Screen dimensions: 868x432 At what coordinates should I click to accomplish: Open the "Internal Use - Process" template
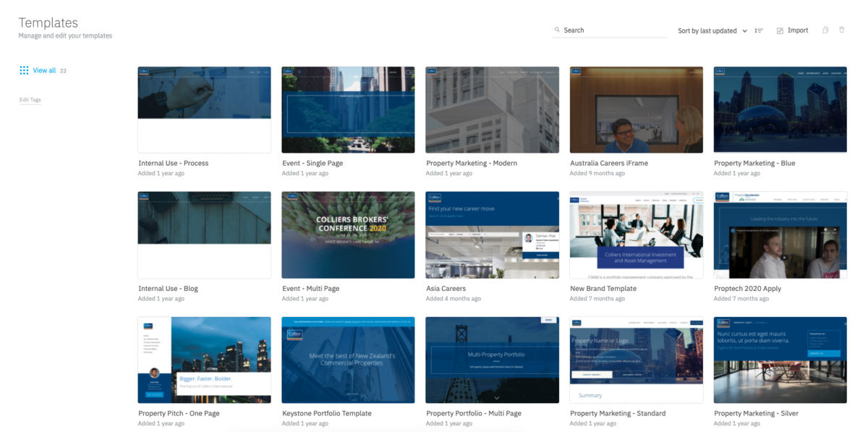[x=204, y=109]
